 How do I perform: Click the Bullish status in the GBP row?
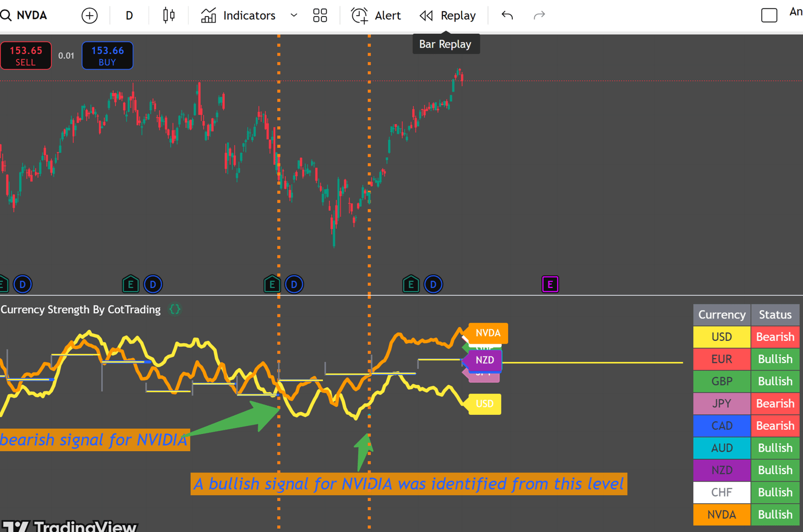775,382
